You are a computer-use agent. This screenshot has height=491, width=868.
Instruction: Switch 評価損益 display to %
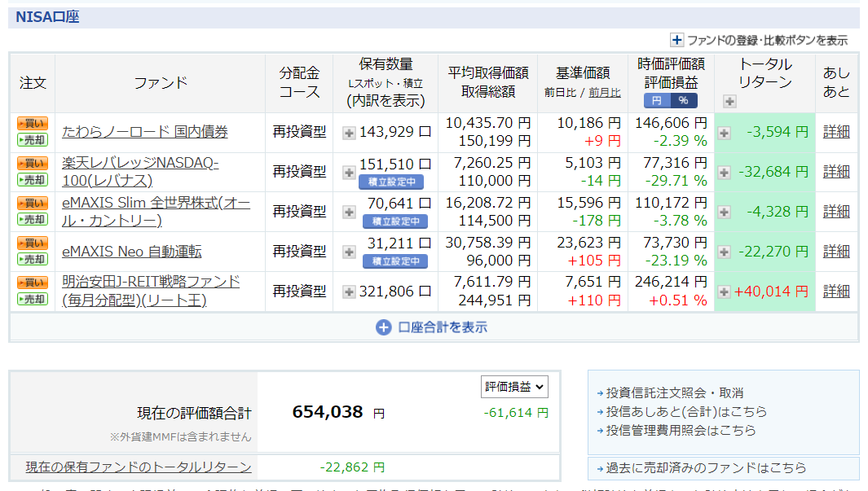pos(684,101)
